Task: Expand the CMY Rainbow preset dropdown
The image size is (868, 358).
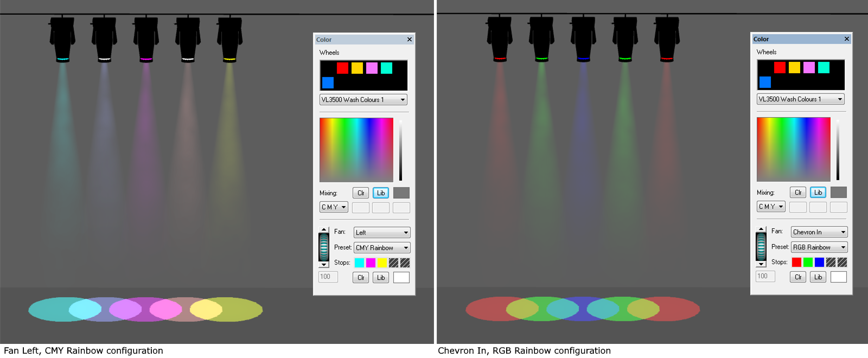Action: [382, 248]
